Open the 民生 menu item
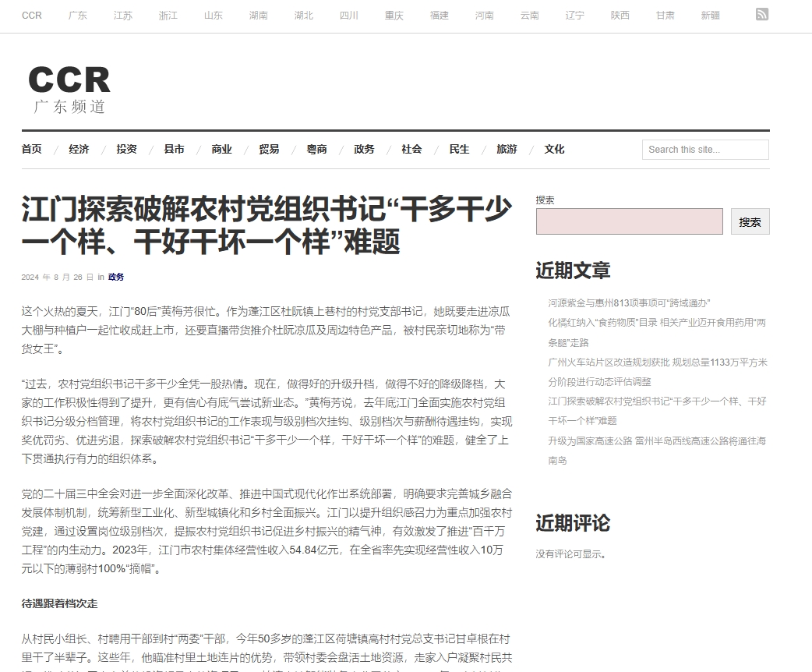 coord(459,149)
